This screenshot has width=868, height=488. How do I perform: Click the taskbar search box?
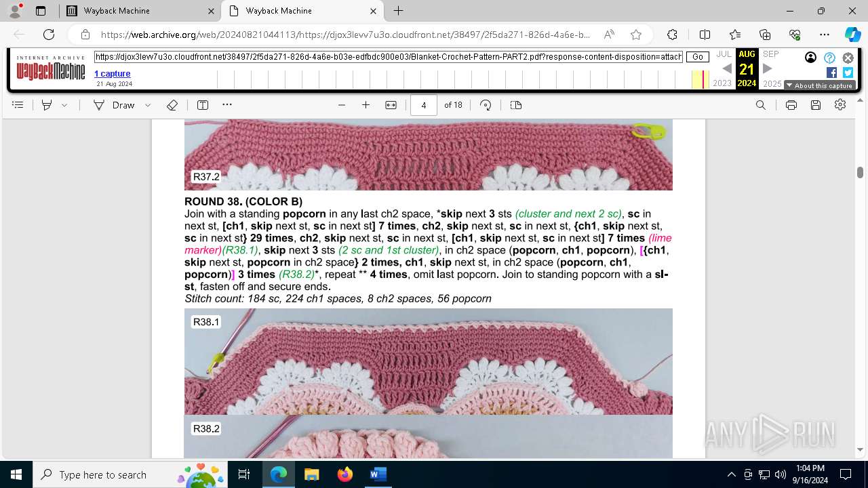[x=131, y=474]
